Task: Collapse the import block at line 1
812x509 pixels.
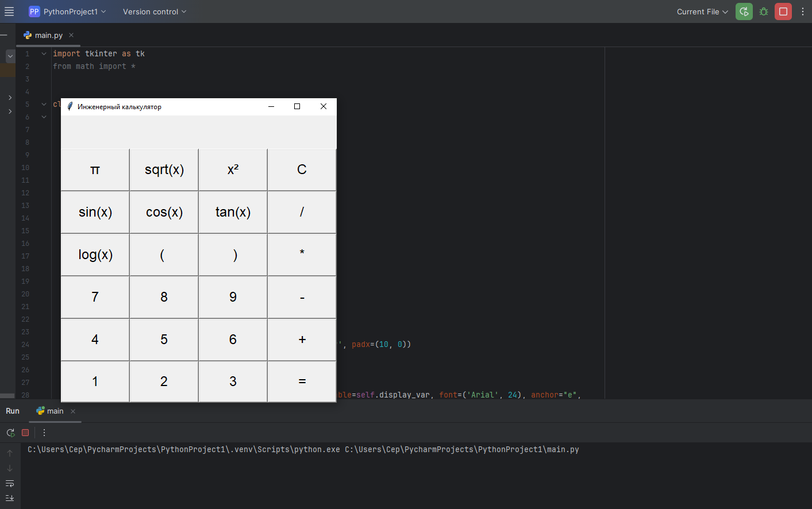Action: (44, 53)
